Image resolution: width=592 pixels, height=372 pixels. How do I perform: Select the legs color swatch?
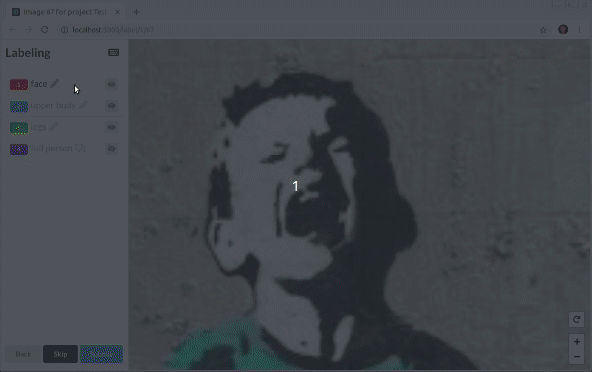point(19,128)
